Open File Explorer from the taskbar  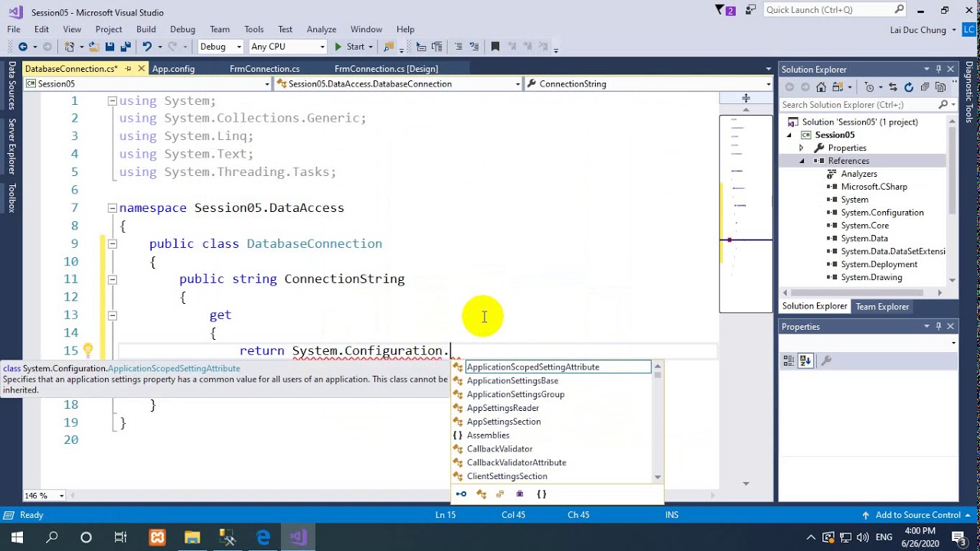coord(191,537)
